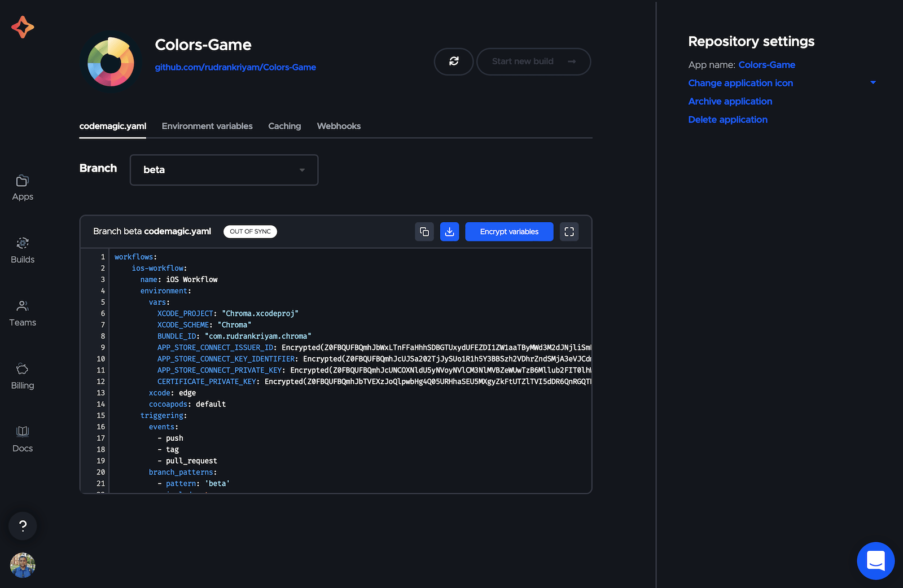Click the BUNDLE_ID line in editor
This screenshot has width=903, height=588.
234,336
